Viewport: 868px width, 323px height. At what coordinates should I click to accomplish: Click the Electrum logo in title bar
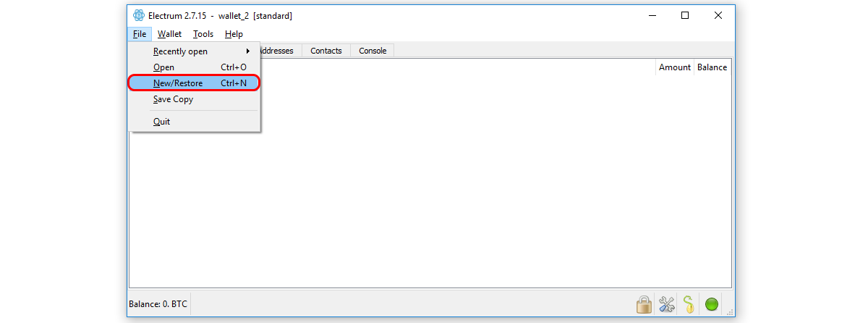coord(139,15)
